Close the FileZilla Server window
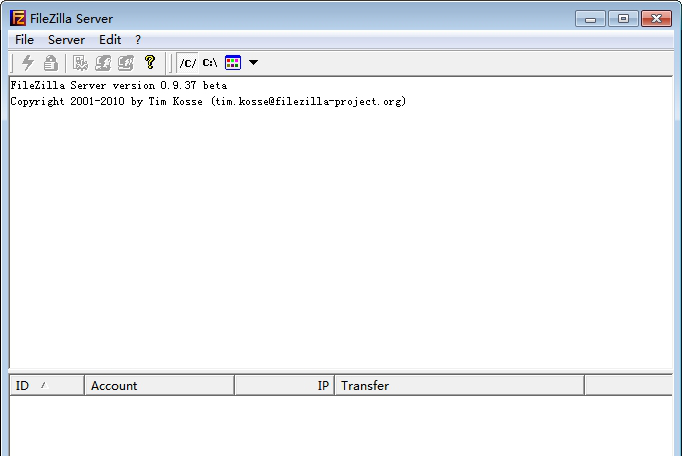Viewport: 682px width, 474px height. click(x=656, y=19)
